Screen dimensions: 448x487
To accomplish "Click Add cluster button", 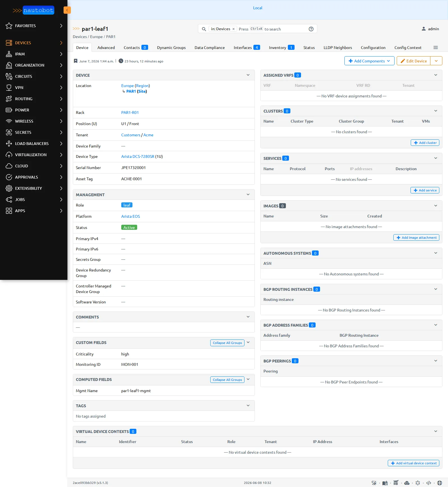I will point(425,143).
